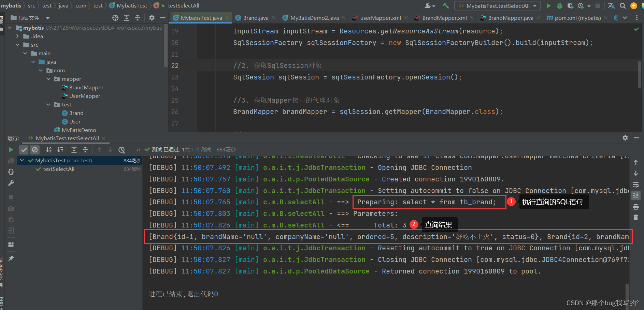Open Search Everywhere magnifier icon
644x310 pixels.
623,6
